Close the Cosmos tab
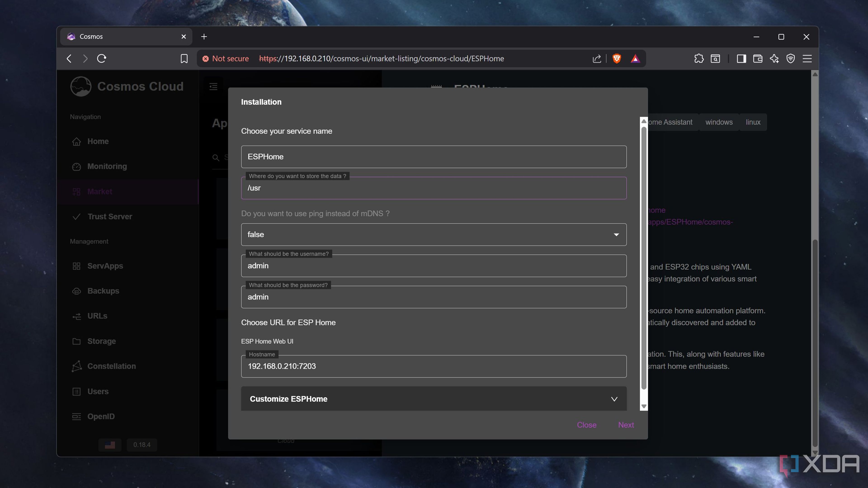 [184, 37]
